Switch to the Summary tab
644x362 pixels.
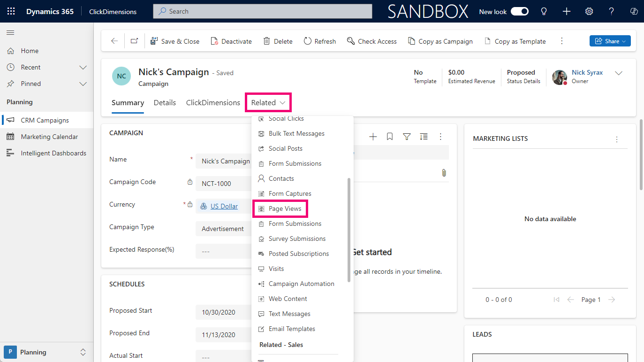pos(128,103)
